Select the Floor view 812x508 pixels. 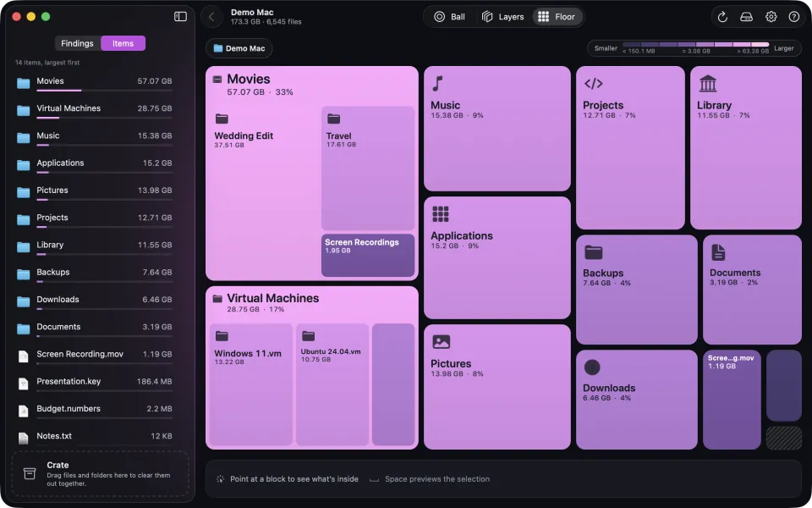557,17
